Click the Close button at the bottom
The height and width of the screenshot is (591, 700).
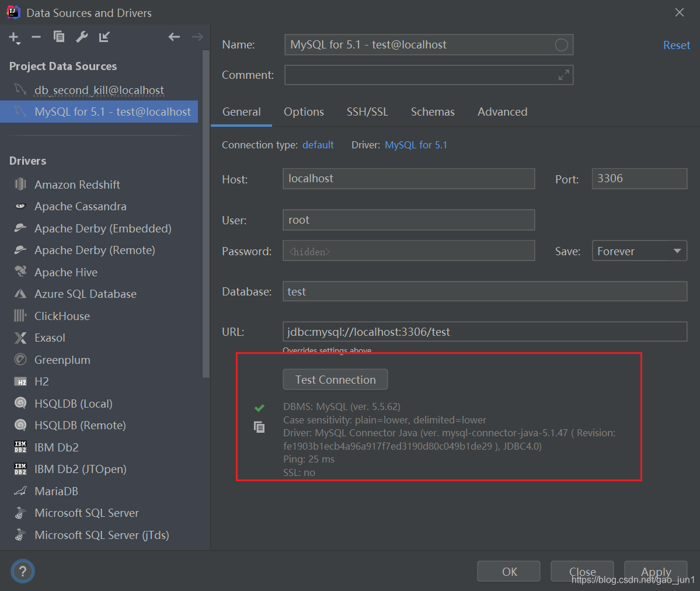(582, 571)
